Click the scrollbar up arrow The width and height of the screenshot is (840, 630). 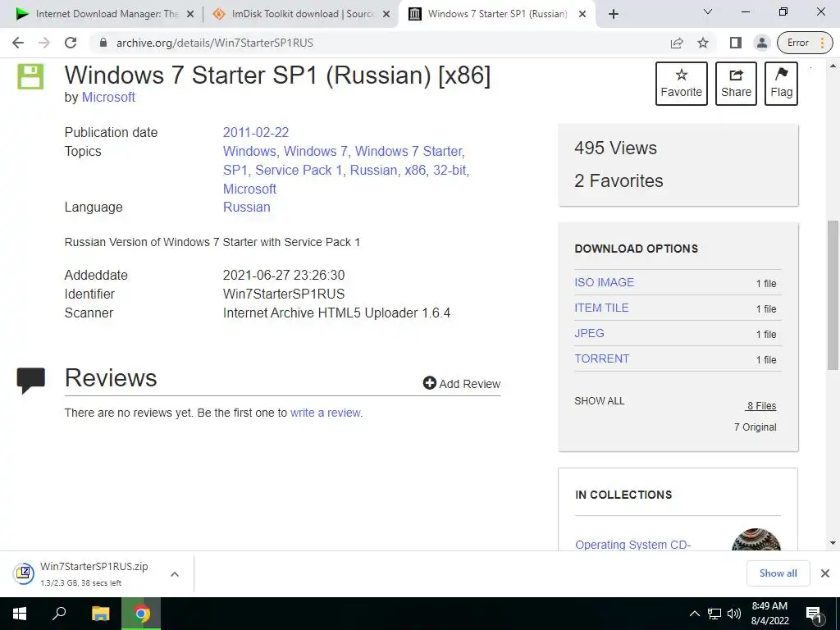833,66
